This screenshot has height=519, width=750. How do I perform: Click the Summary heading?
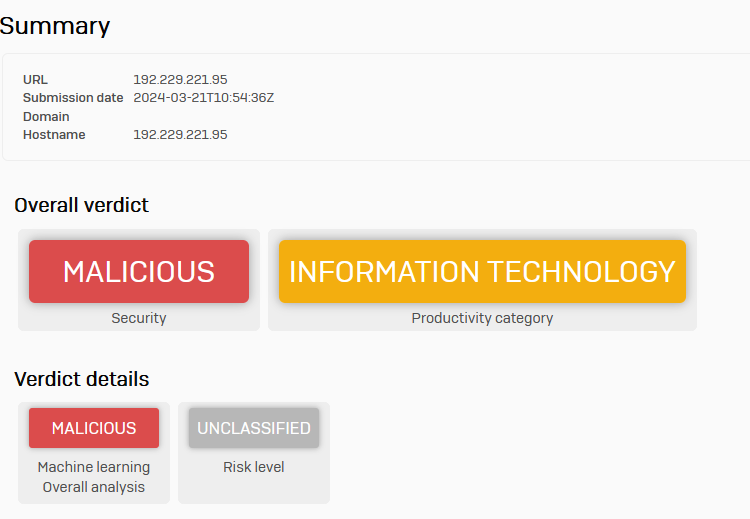click(55, 25)
